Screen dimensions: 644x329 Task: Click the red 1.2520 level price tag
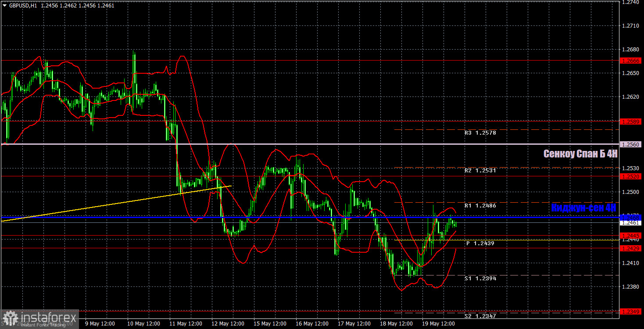tap(631, 176)
